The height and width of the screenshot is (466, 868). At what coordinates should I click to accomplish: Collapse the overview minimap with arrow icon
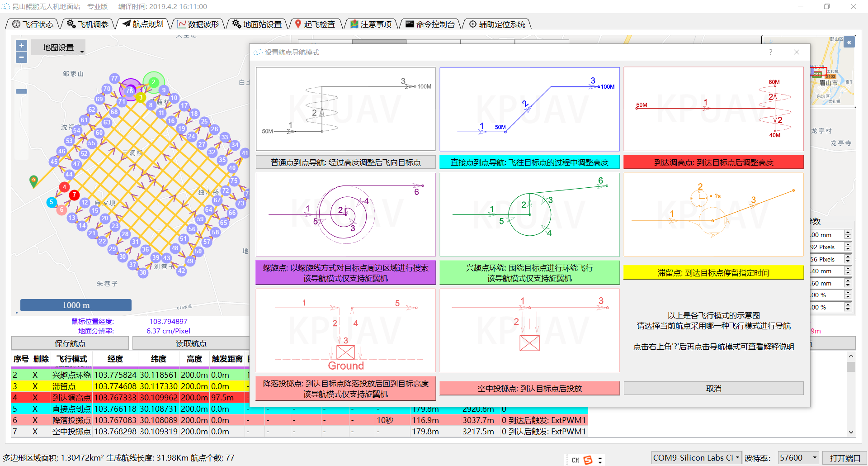[x=849, y=43]
